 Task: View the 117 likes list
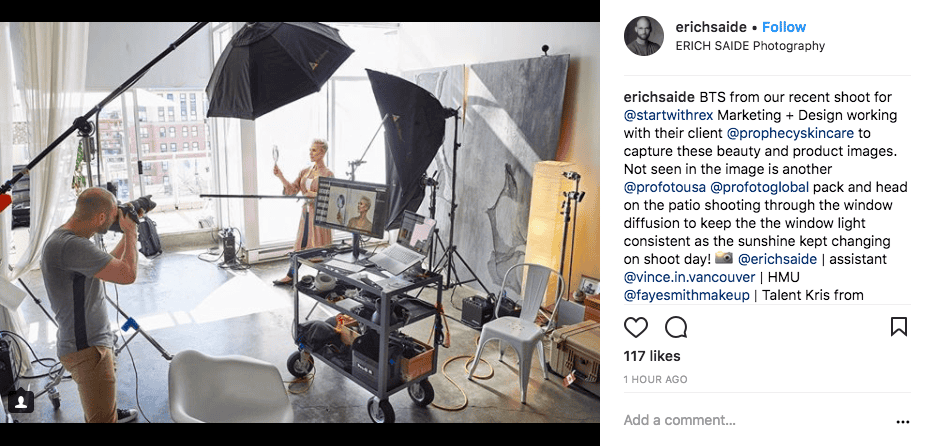pyautogui.click(x=652, y=356)
